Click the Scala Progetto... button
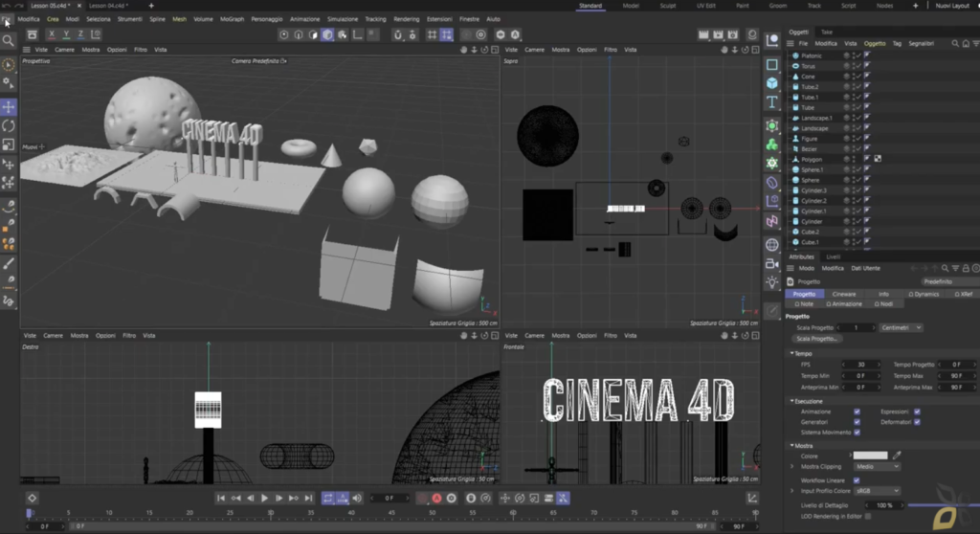 pyautogui.click(x=816, y=338)
